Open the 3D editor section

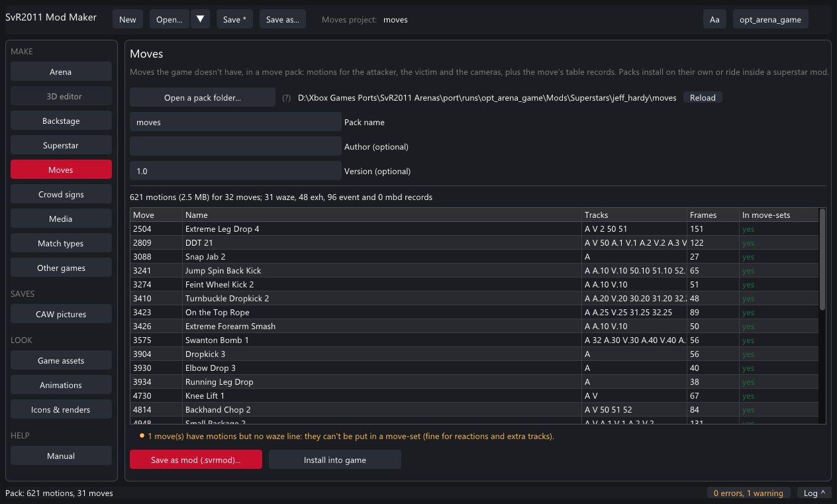[61, 96]
